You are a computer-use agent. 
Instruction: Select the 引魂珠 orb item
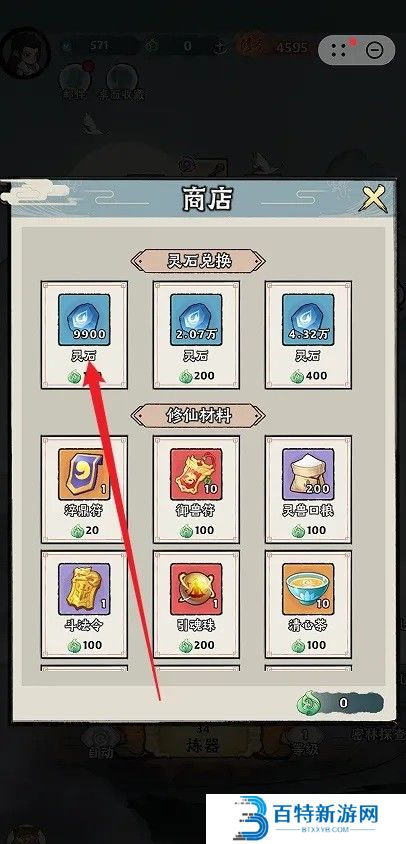tap(196, 589)
